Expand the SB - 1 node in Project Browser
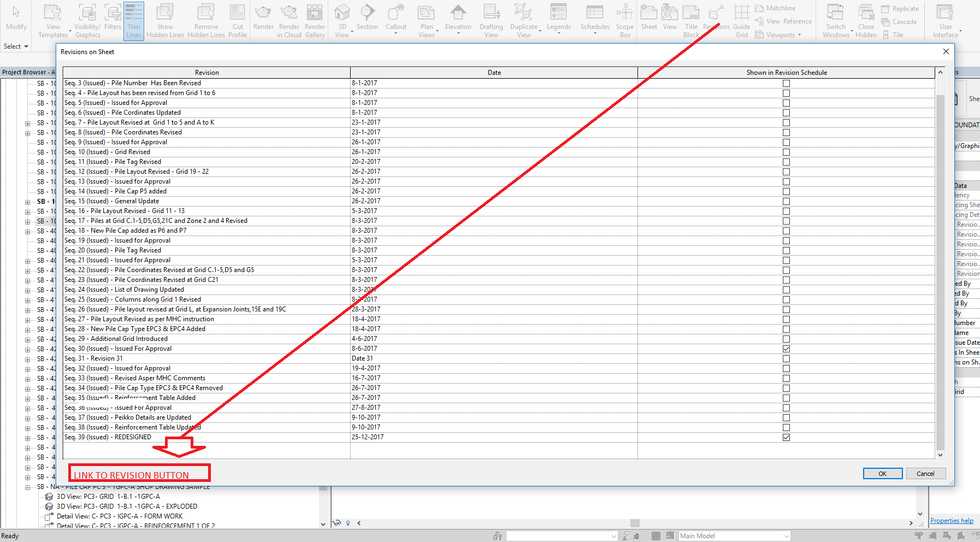This screenshot has width=980, height=542. click(x=27, y=201)
